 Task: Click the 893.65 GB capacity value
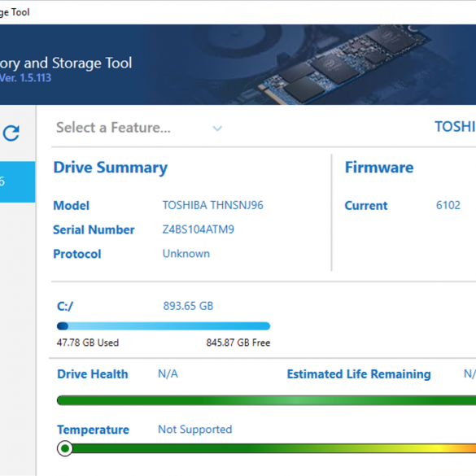click(x=188, y=306)
